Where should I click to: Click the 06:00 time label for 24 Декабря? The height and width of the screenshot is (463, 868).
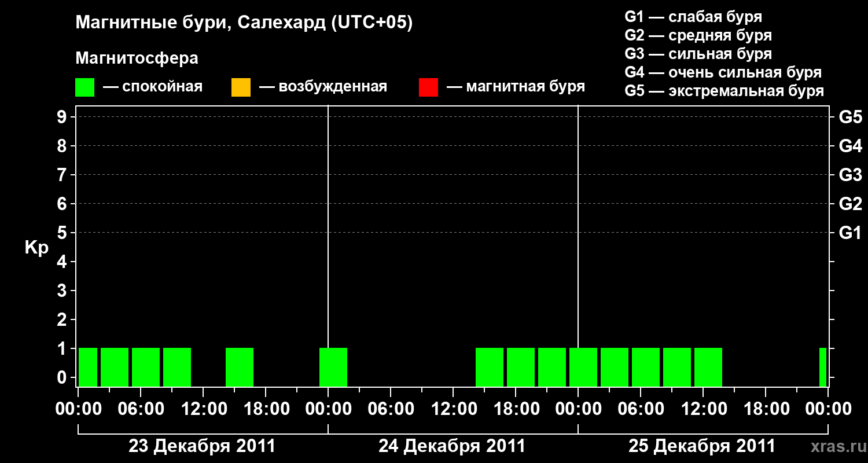(x=390, y=409)
